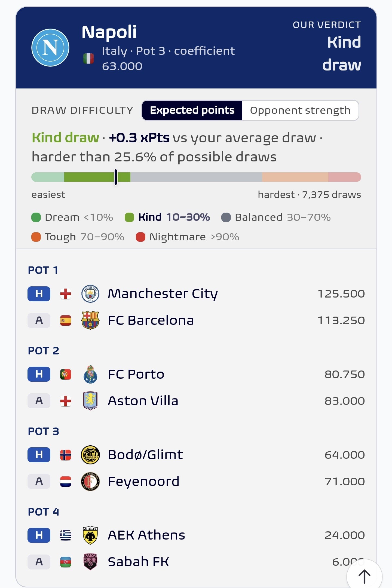Click the Napoli club crest

click(50, 48)
